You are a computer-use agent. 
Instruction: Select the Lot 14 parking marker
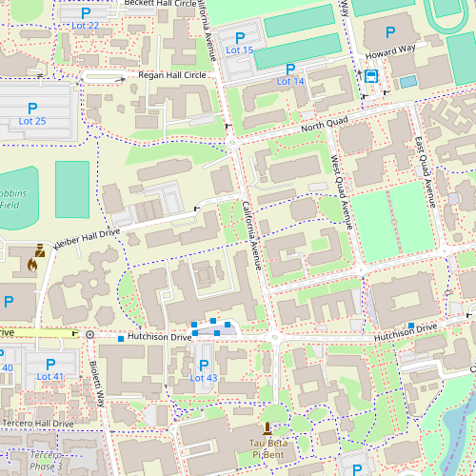coord(290,69)
